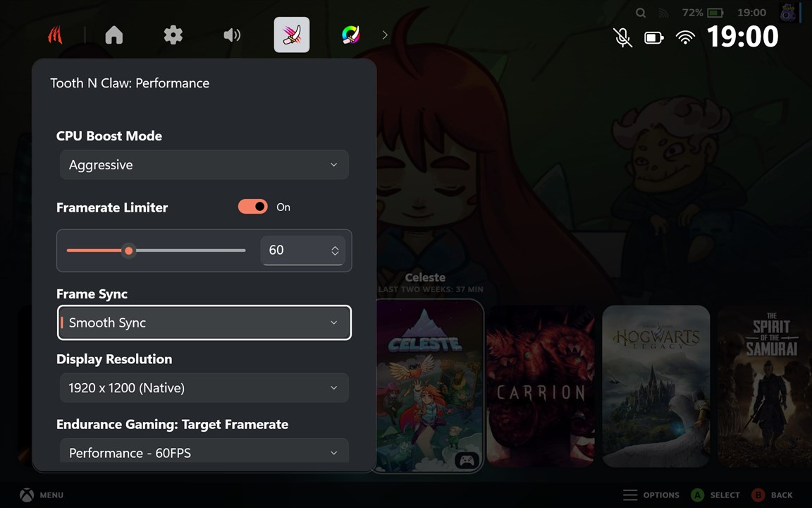Click the Xbox MENU button hint
The image size is (812, 508).
pyautogui.click(x=42, y=495)
